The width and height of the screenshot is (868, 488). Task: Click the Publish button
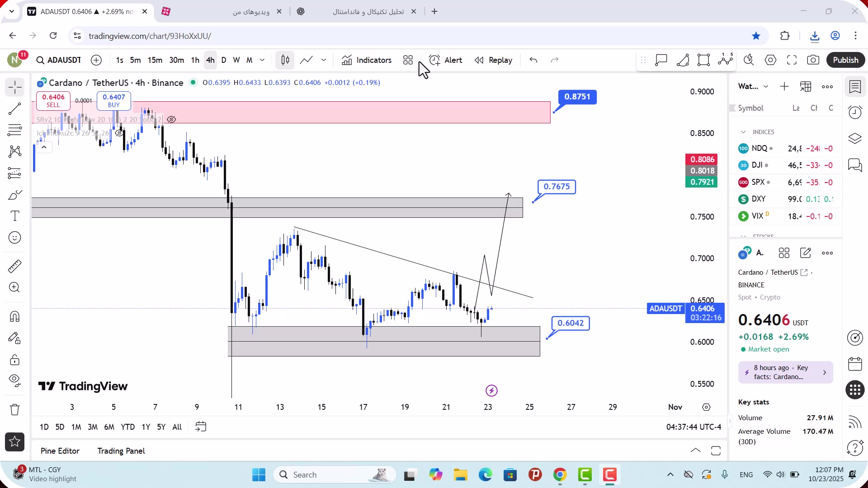pos(845,60)
